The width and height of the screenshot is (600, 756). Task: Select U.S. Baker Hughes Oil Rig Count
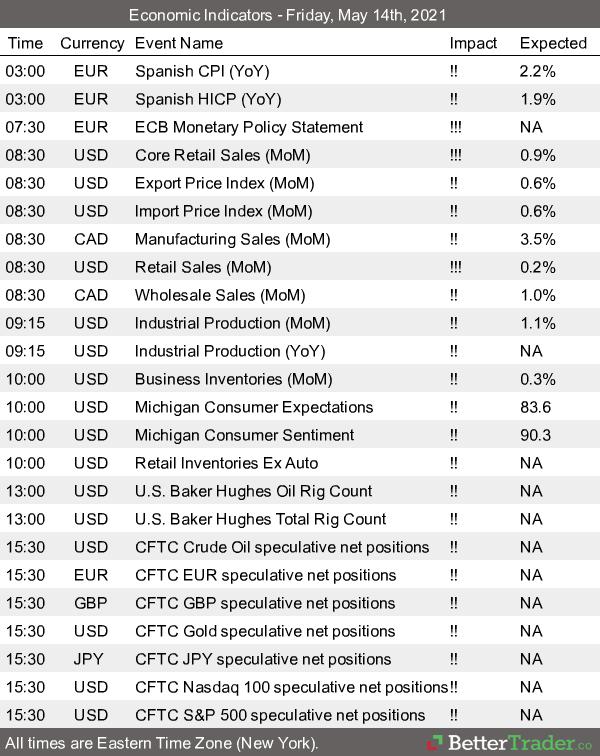[x=253, y=491]
